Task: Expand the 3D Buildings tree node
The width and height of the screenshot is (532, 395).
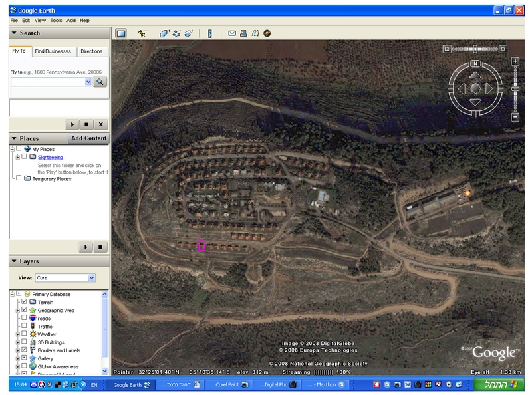Action: pyautogui.click(x=18, y=342)
